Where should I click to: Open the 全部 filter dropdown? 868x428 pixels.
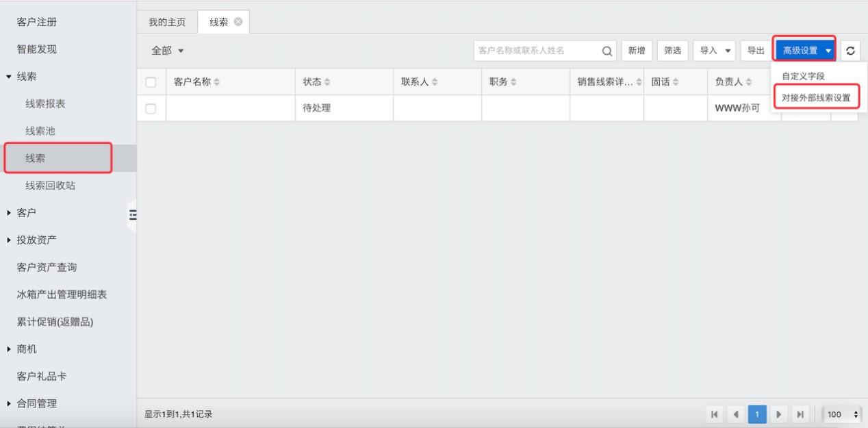(168, 51)
